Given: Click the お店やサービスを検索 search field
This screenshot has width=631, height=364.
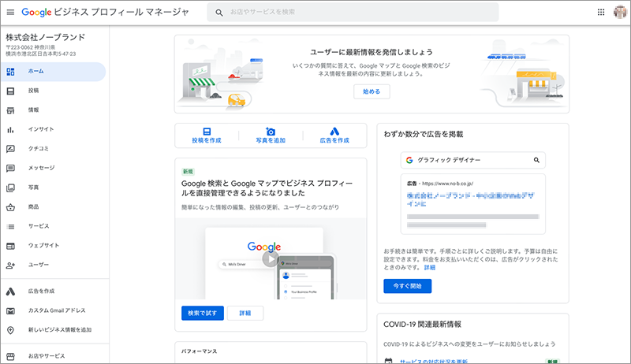Looking at the screenshot, I should click(353, 13).
